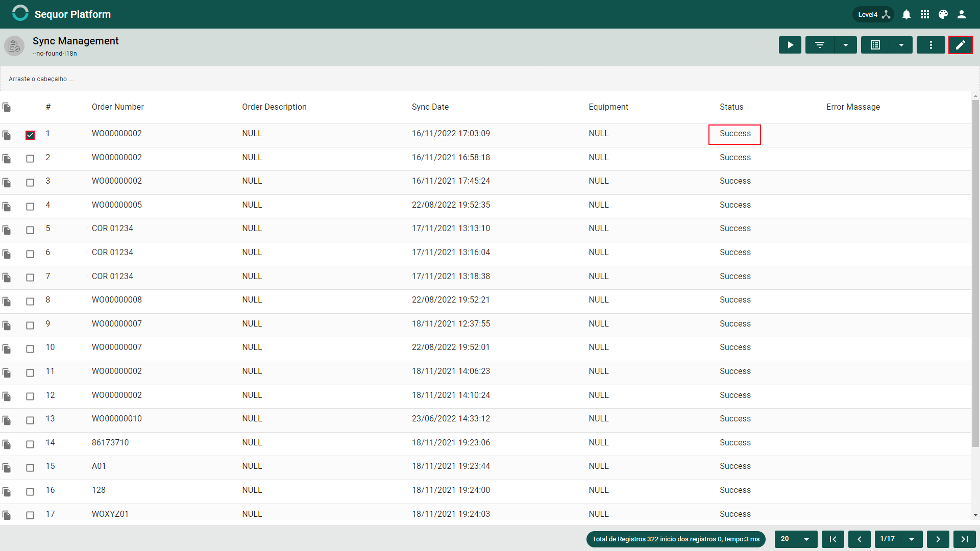Go to the previous page
Image resolution: width=980 pixels, height=551 pixels.
pyautogui.click(x=860, y=539)
